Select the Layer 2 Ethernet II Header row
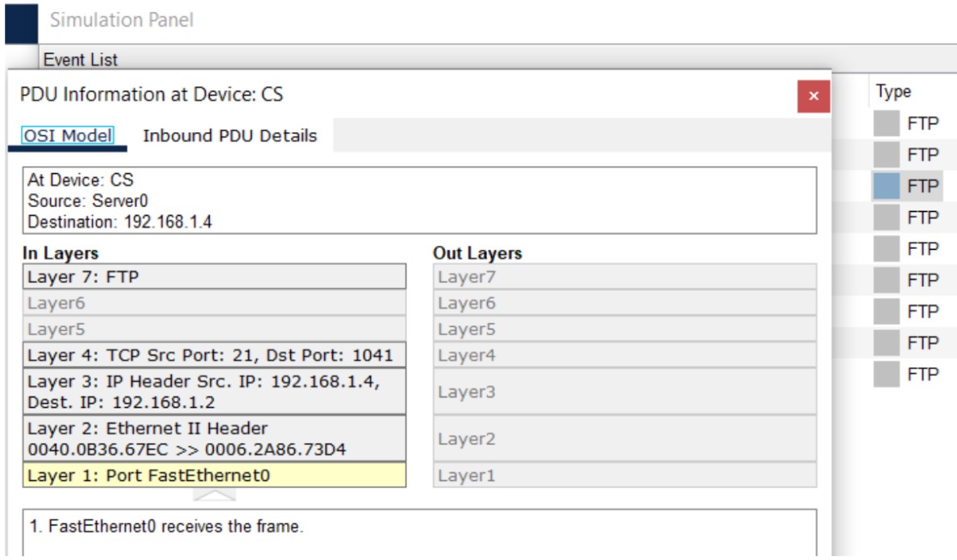The height and width of the screenshot is (560, 957). tap(214, 438)
